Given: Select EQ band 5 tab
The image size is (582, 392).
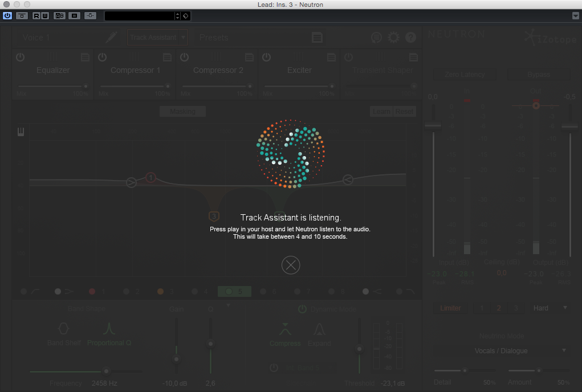Looking at the screenshot, I should pyautogui.click(x=235, y=292).
